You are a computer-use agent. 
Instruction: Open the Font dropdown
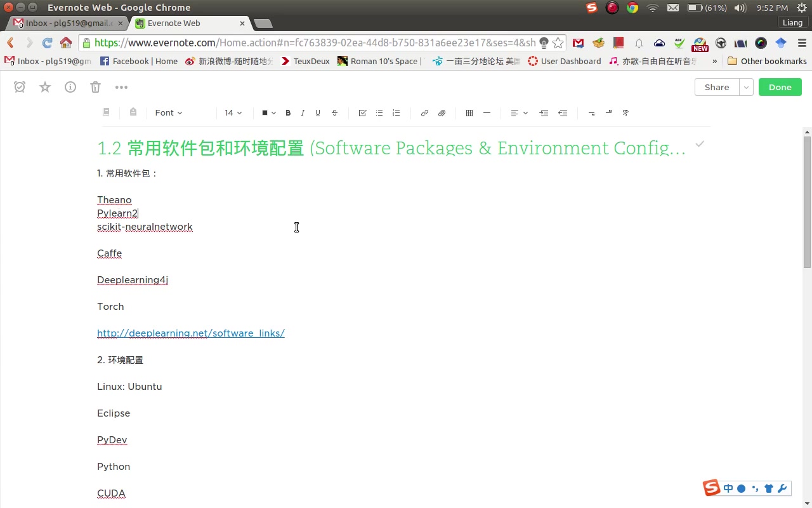(169, 113)
